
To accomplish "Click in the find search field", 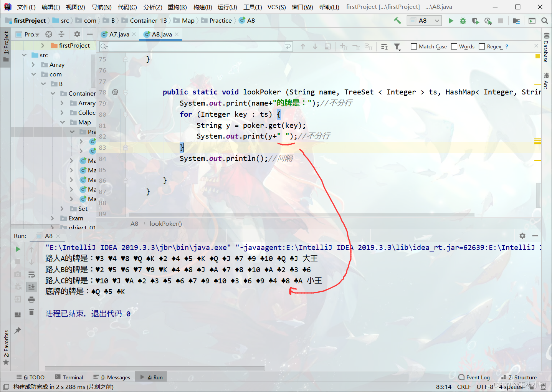I will point(196,46).
